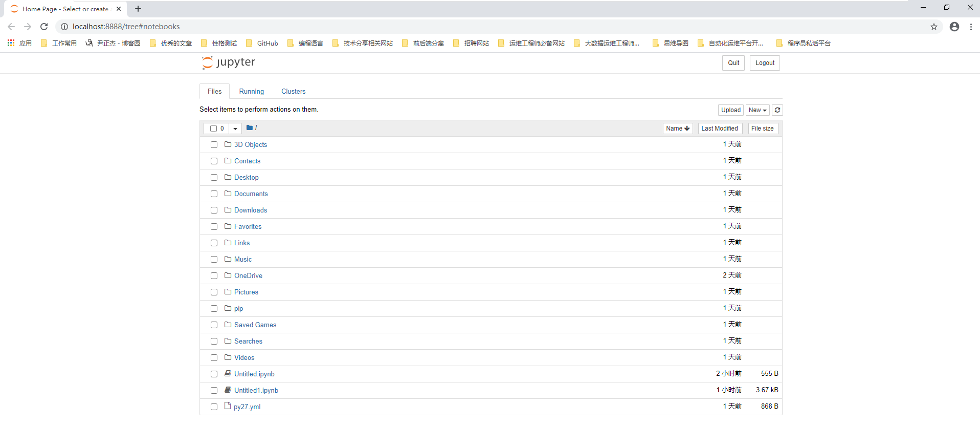Click the notebook icon beside Untitled1.ipynb
This screenshot has height=426, width=980.
228,390
